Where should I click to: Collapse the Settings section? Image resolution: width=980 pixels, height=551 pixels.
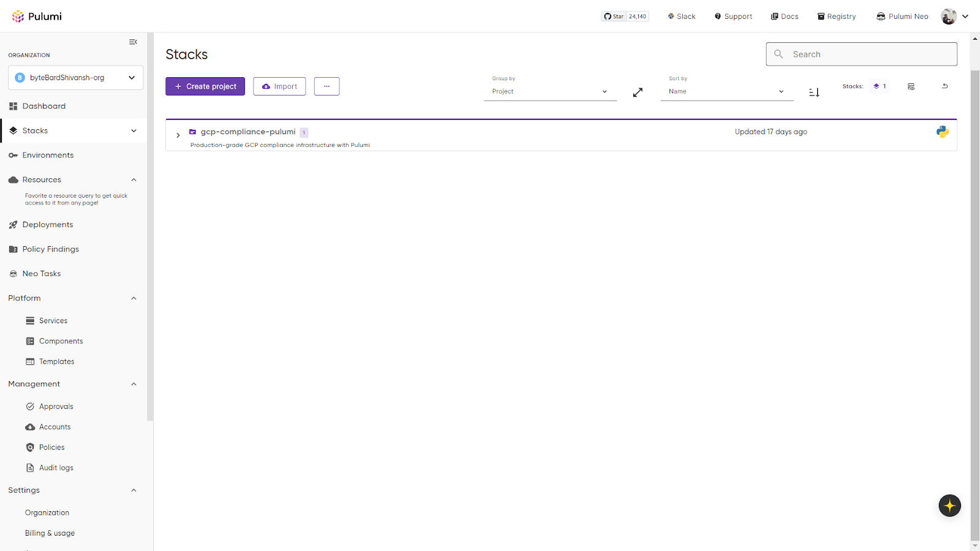click(x=134, y=490)
